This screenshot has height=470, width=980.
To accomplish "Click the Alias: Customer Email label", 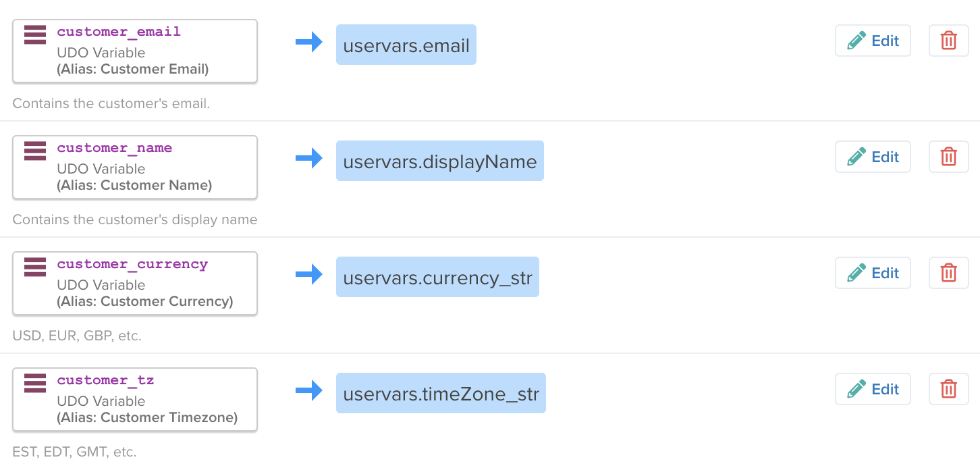I will click(133, 69).
